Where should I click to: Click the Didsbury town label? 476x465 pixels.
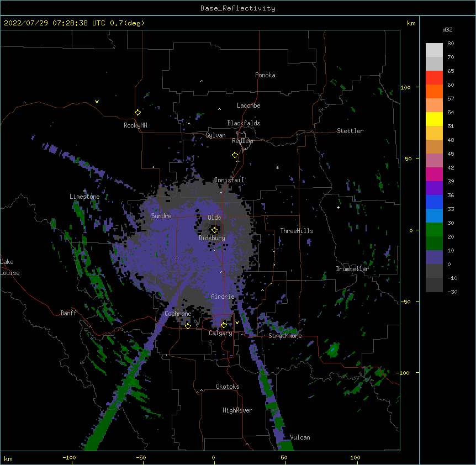coord(212,238)
